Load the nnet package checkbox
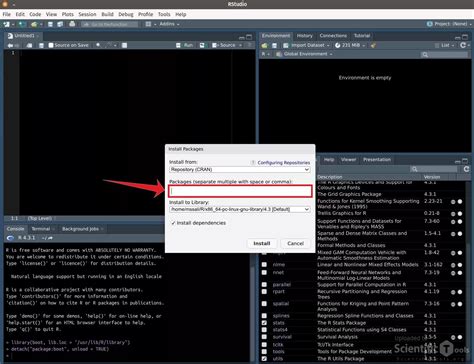The image size is (474, 364). (x=264, y=272)
